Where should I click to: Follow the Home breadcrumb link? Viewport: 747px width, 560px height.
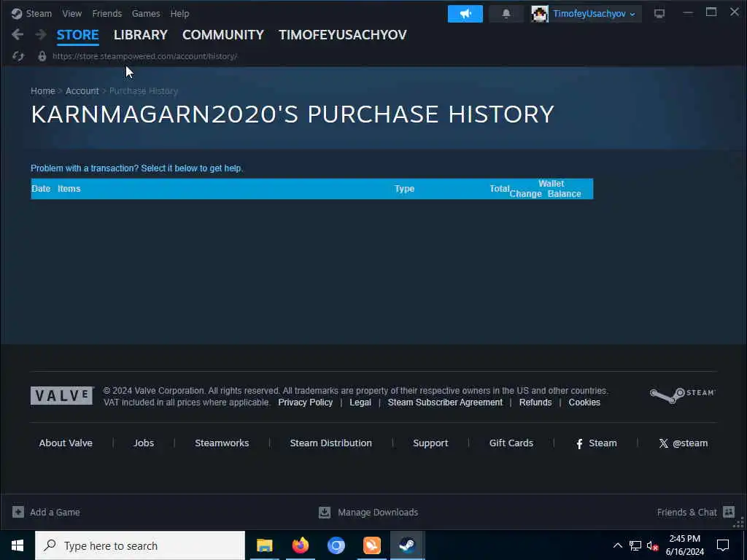(x=43, y=91)
